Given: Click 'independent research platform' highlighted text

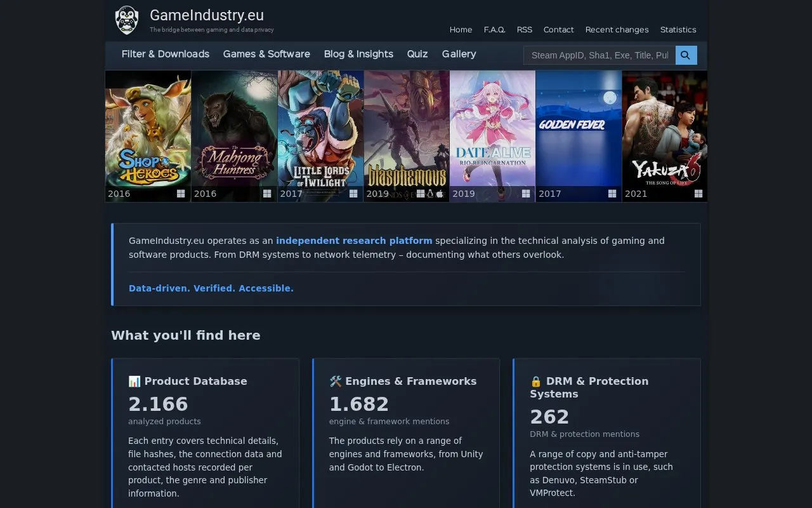Looking at the screenshot, I should point(354,241).
